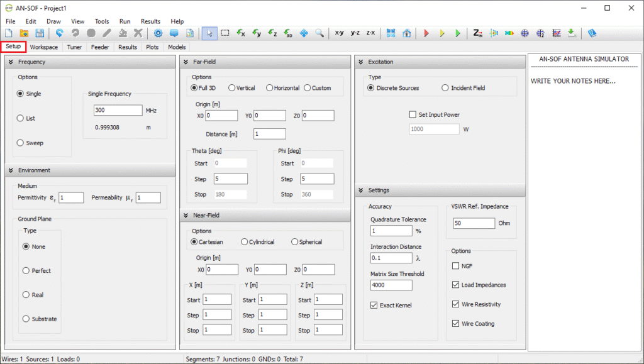Collapse the Excitation panel
Screen dimensions: 644x364
coord(360,62)
